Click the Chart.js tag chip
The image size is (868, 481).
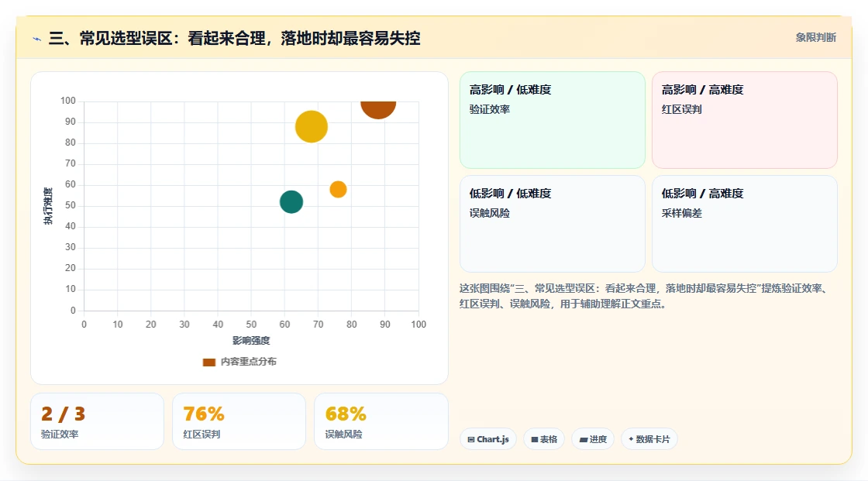pos(488,439)
